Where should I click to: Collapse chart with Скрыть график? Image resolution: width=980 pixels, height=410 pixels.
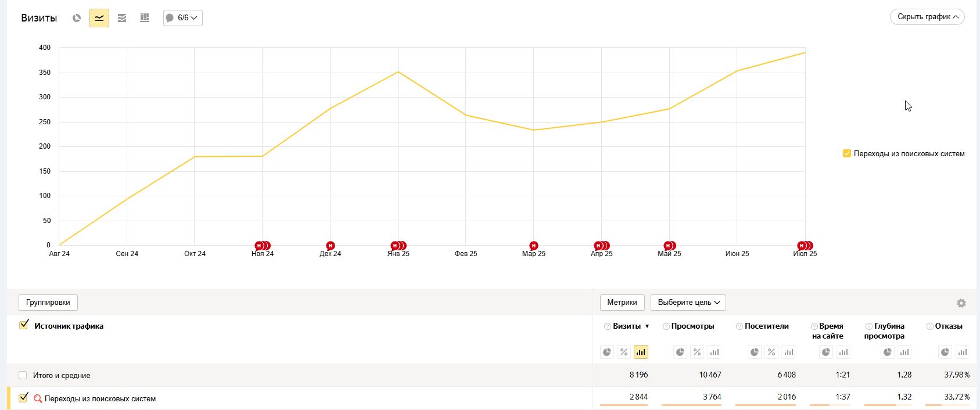click(927, 17)
